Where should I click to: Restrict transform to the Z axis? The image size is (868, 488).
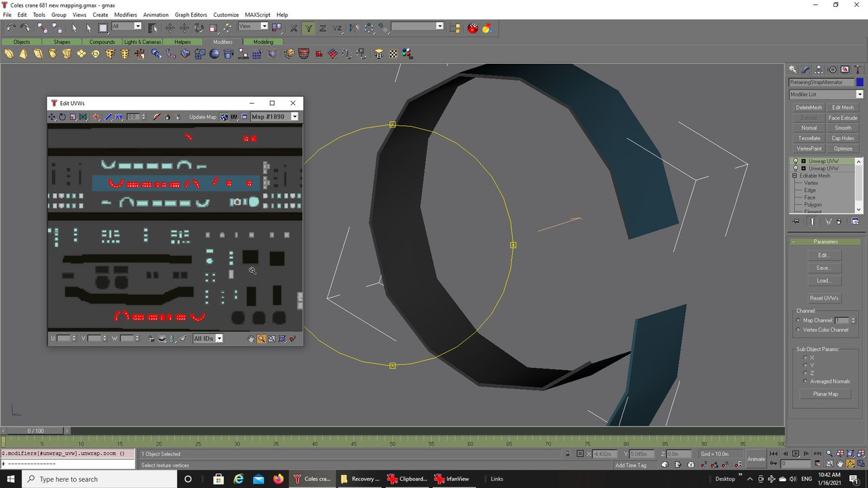322,27
